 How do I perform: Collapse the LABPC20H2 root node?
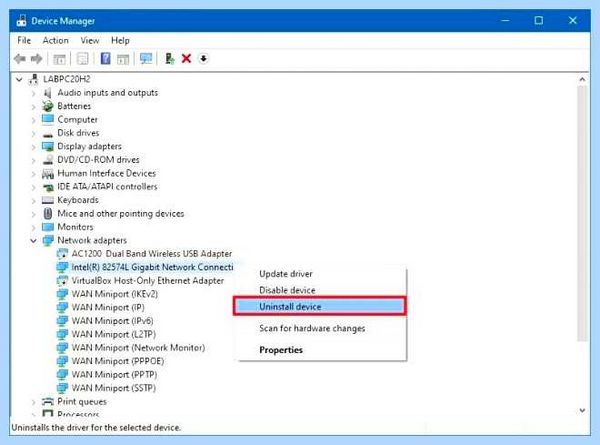click(x=19, y=80)
